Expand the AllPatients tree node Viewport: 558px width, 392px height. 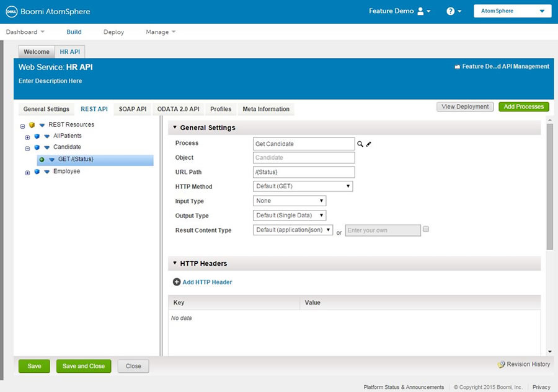coord(27,137)
